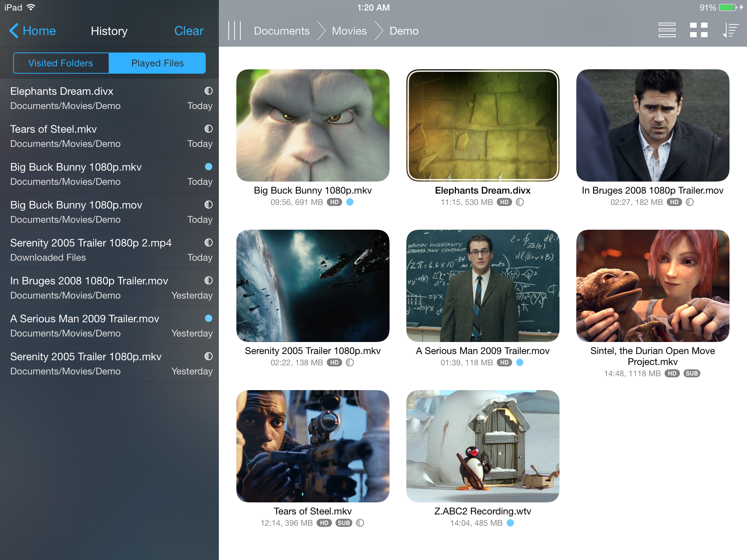Navigate to Documents breadcrumb
Viewport: 747px width, 560px height.
point(282,31)
